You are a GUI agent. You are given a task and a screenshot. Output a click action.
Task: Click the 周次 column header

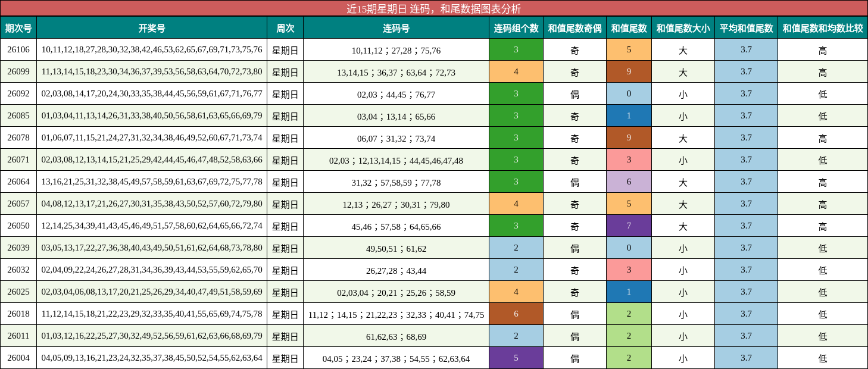[x=285, y=28]
